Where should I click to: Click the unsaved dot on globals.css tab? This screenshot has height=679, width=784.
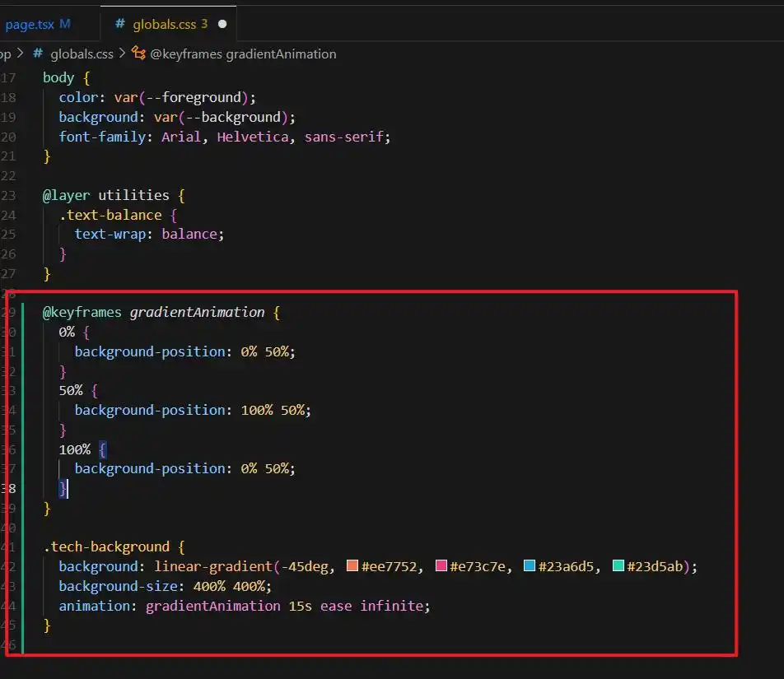pyautogui.click(x=222, y=24)
